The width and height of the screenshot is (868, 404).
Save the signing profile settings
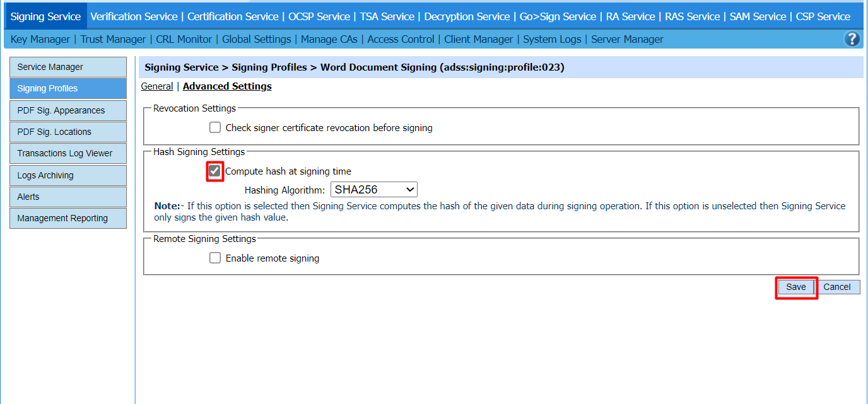(x=795, y=287)
